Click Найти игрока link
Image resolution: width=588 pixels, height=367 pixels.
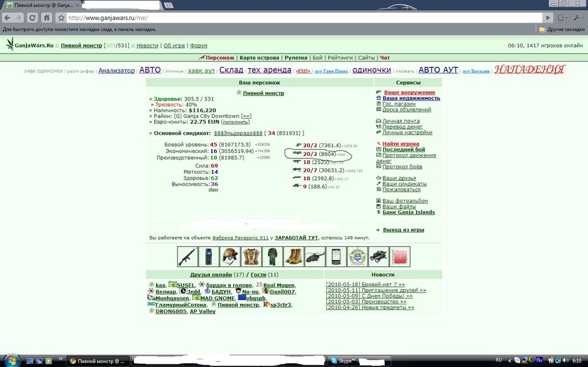tap(400, 144)
